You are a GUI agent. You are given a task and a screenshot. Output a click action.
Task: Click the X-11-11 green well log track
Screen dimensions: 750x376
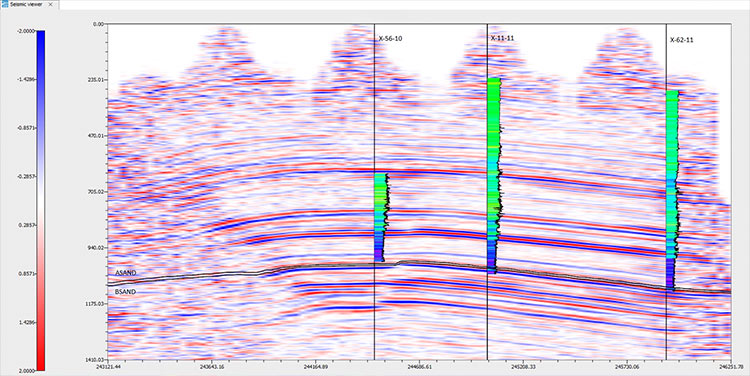coord(494,176)
